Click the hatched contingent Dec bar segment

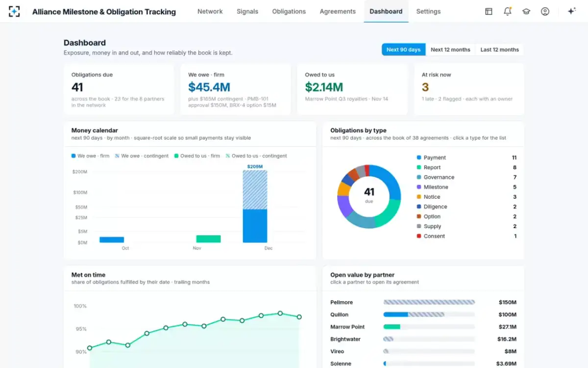coord(255,190)
